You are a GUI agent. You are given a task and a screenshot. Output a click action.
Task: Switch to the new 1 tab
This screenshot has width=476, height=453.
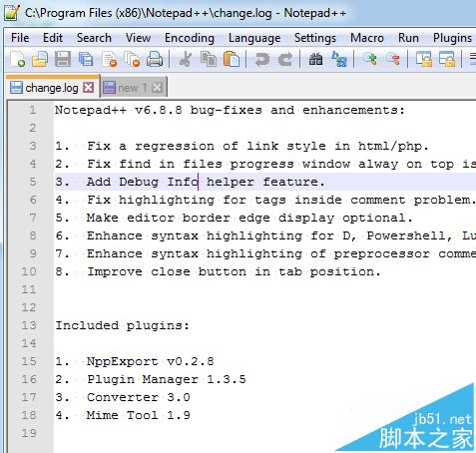133,88
